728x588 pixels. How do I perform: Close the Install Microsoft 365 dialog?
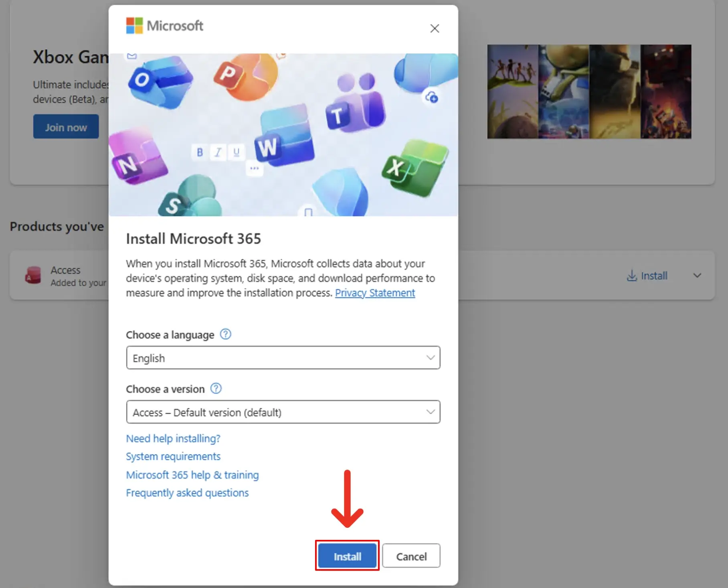point(435,28)
